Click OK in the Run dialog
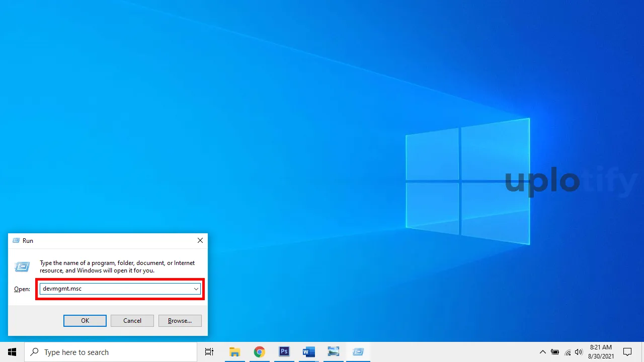This screenshot has width=644, height=362. click(x=85, y=321)
